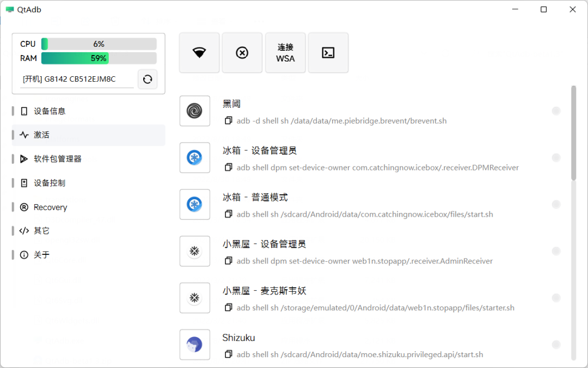Click the 小黑屋 - 设备管理员 title
The height and width of the screenshot is (368, 588).
click(x=264, y=244)
